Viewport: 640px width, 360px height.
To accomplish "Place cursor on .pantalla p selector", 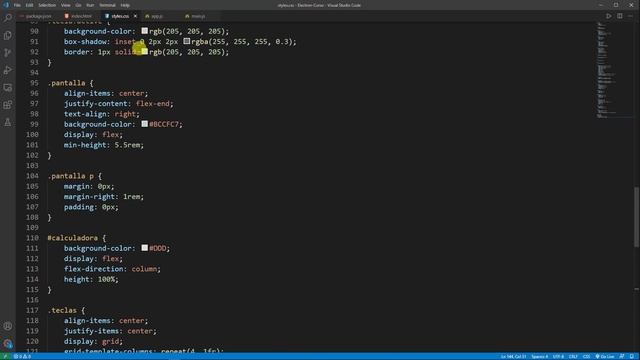I will [71, 176].
